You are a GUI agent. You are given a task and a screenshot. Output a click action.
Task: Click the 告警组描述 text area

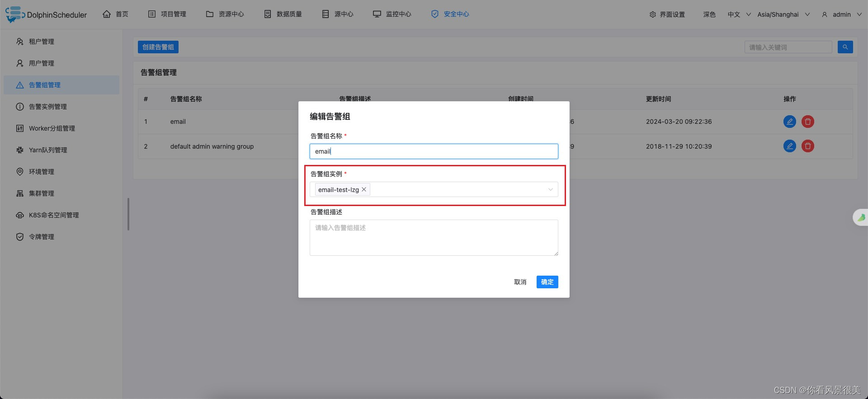(x=434, y=238)
